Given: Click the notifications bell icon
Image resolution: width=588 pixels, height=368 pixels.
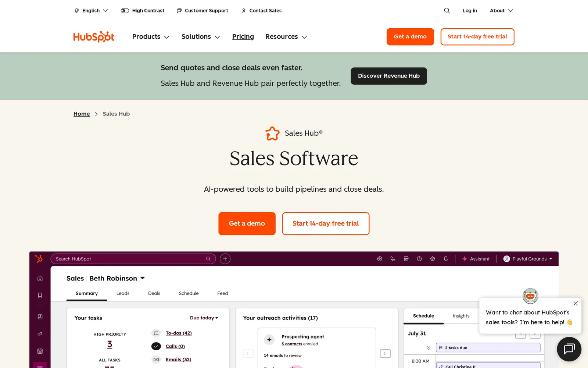Looking at the screenshot, I should [446, 259].
